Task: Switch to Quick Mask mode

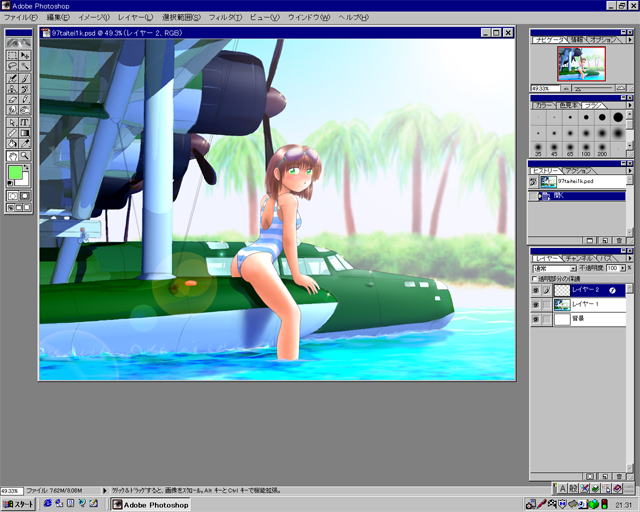Action: [x=25, y=196]
